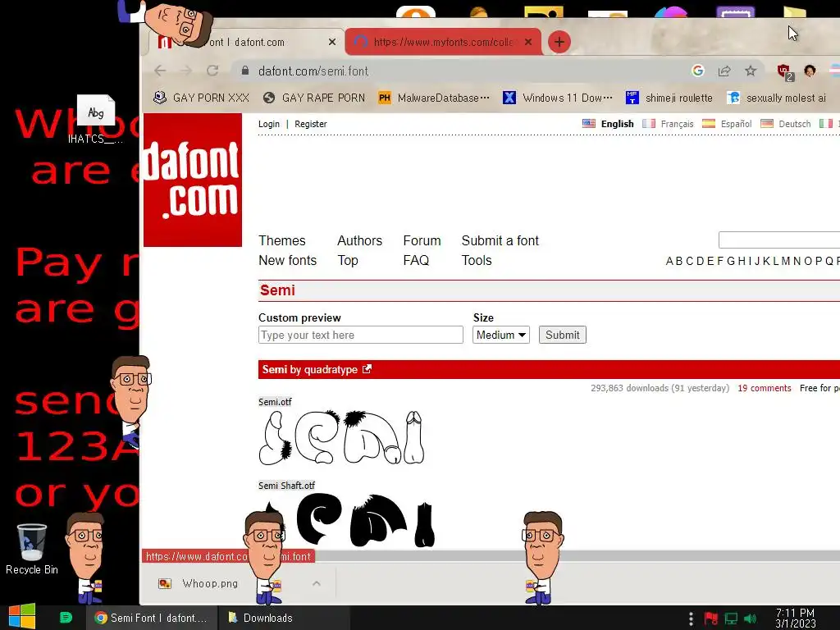840x630 pixels.
Task: Open the Semi by quadratype link
Action: 309,370
